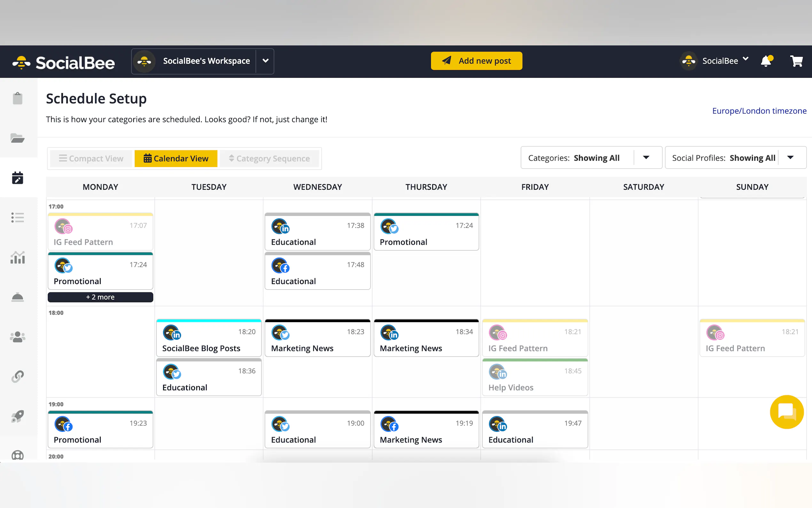Click the Europe/London timezone link
812x508 pixels.
(x=759, y=111)
